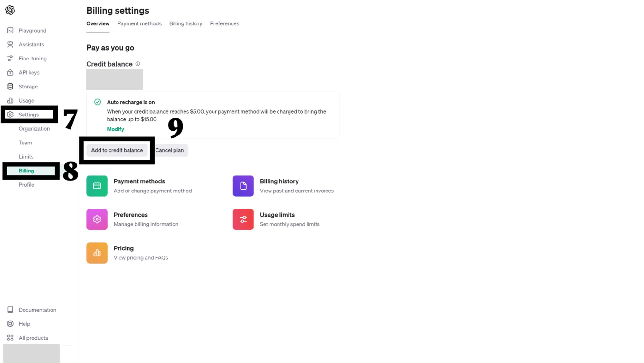This screenshot has height=363, width=644.
Task: Open the Playground sidebar icon
Action: click(x=10, y=31)
